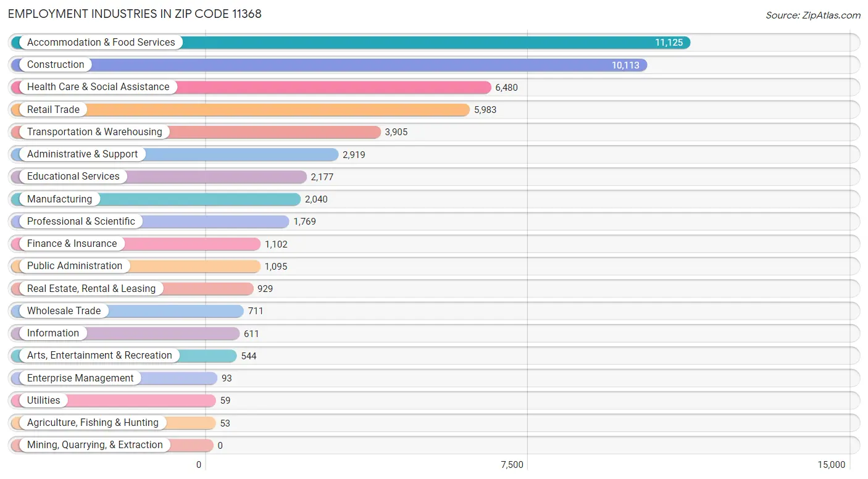Click the 2,919 value

[354, 154]
